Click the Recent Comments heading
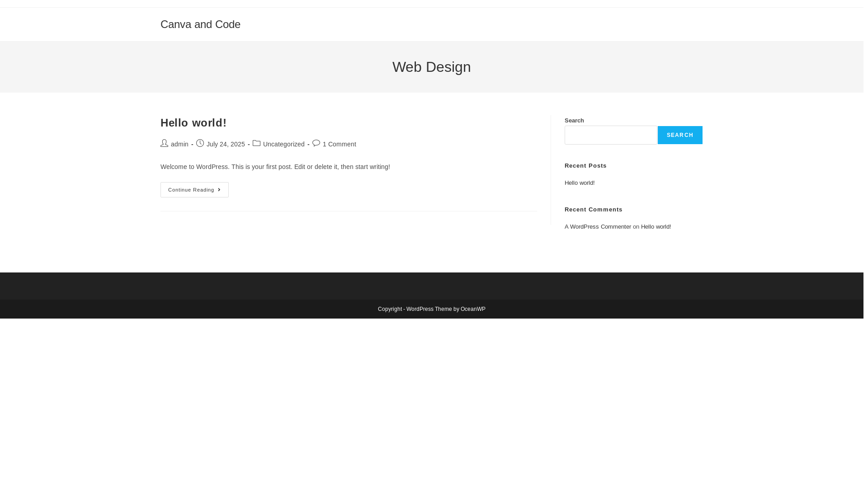868x488 pixels. 593,210
